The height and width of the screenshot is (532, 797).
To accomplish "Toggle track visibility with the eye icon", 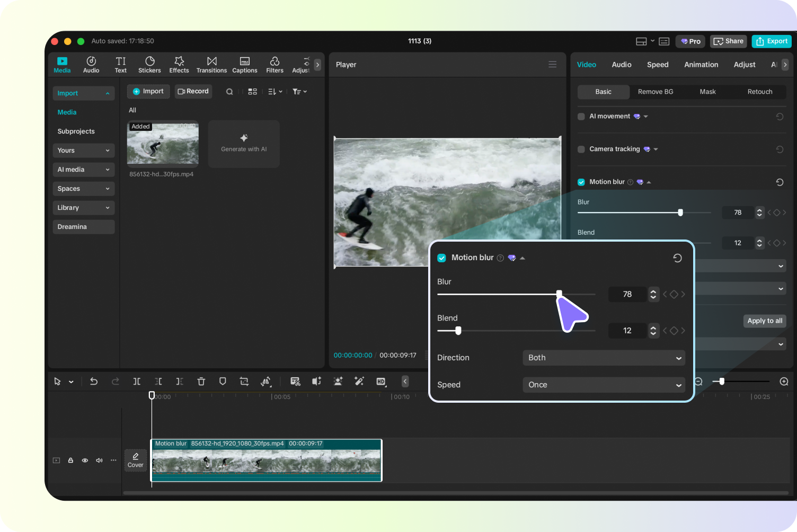I will (x=85, y=460).
